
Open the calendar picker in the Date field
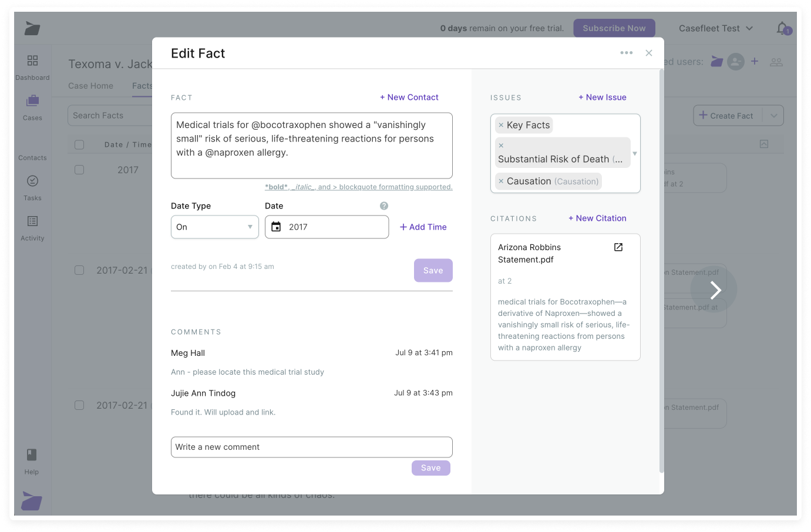pyautogui.click(x=277, y=227)
